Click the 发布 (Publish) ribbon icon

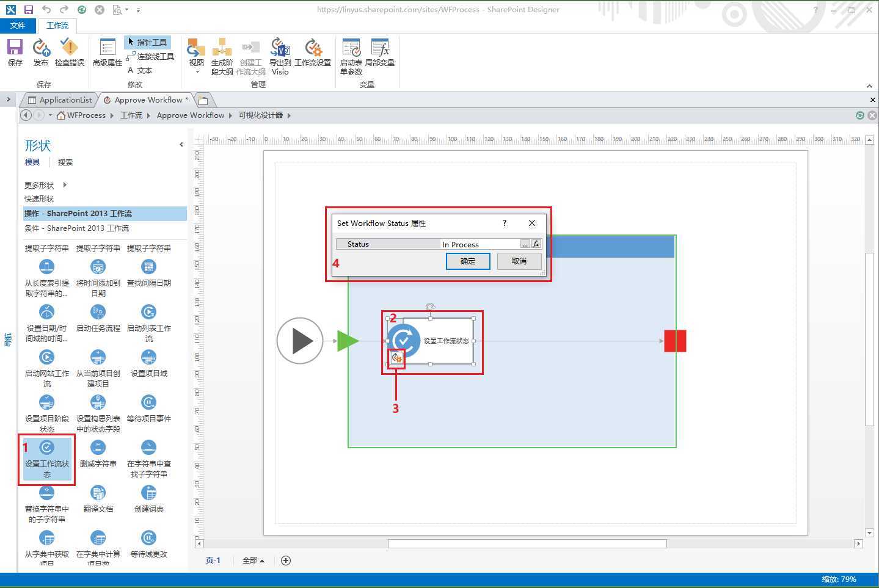[40, 52]
